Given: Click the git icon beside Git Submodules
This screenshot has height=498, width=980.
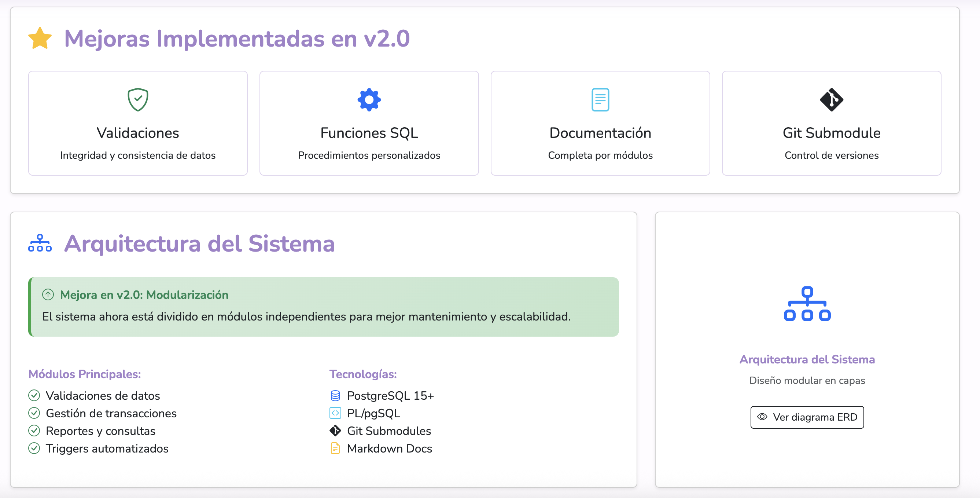Looking at the screenshot, I should point(335,431).
